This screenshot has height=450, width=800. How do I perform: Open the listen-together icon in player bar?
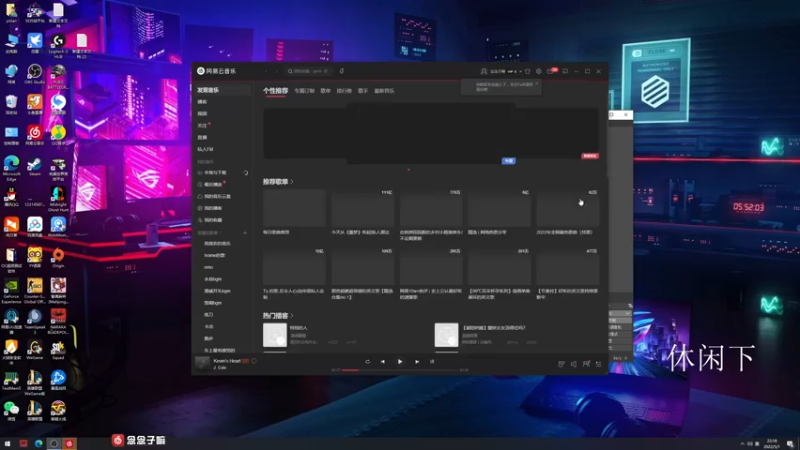[x=586, y=364]
